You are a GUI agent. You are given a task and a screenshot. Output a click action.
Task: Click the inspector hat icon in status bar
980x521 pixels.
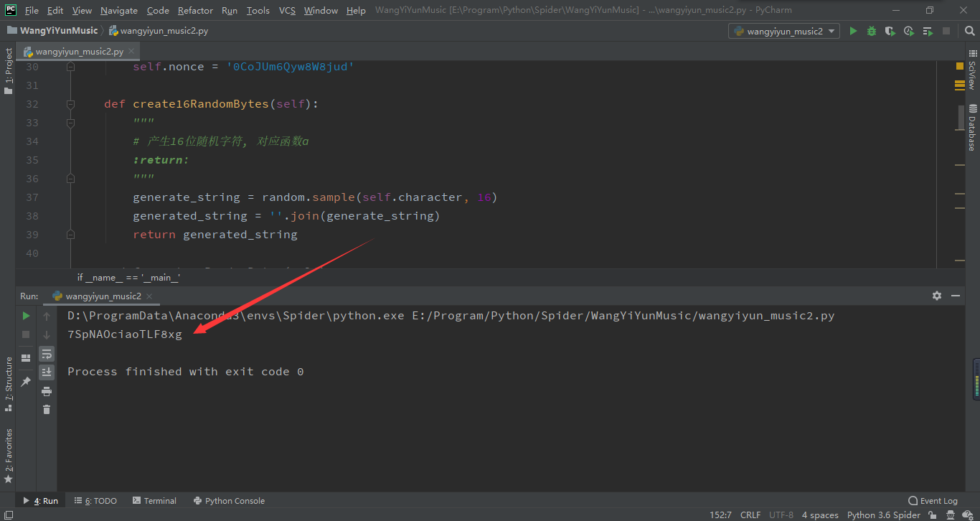click(951, 515)
